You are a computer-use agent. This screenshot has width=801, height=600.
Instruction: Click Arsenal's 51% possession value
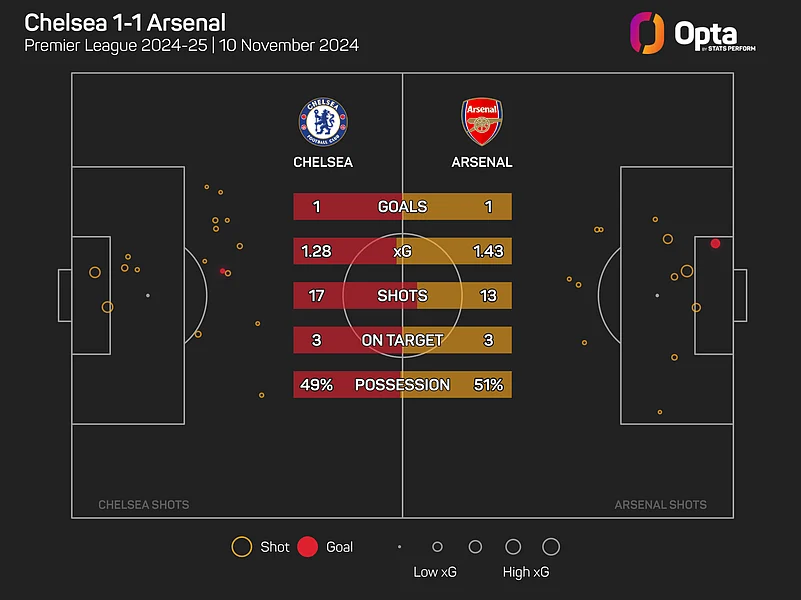[488, 385]
